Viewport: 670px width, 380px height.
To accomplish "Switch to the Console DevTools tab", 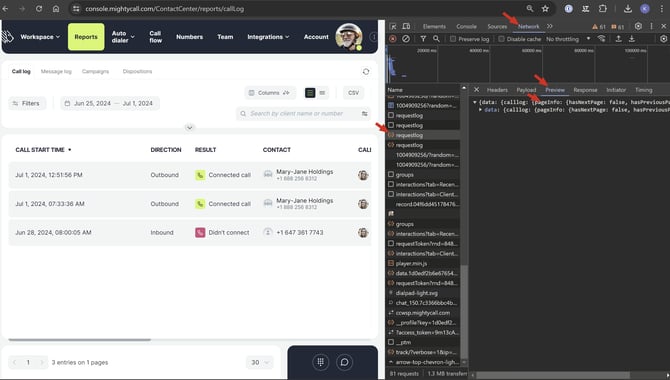I will (x=466, y=26).
